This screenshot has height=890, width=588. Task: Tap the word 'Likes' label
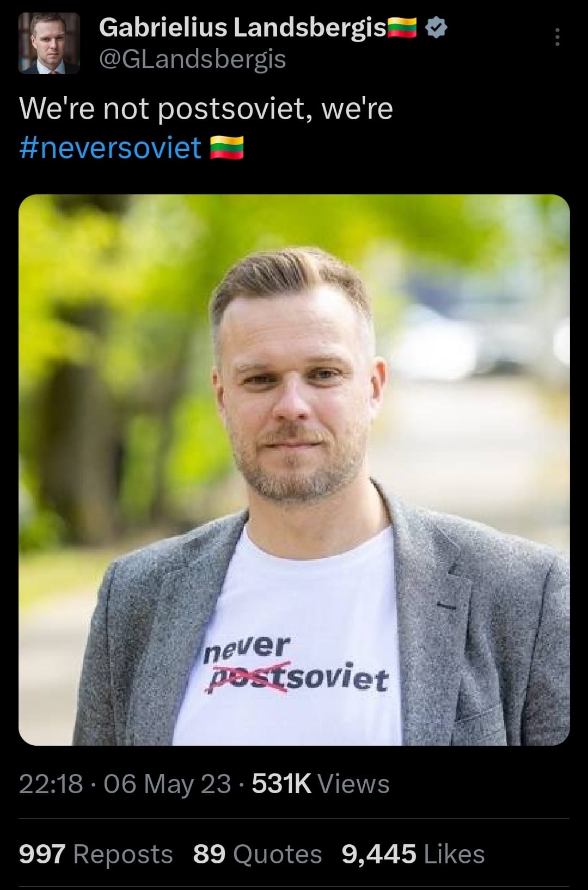pos(454,854)
